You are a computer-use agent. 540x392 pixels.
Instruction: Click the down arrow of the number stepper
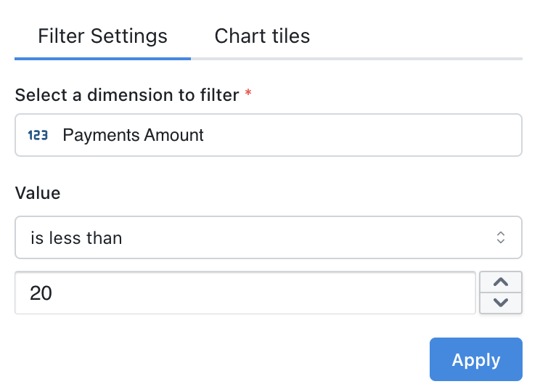tap(501, 303)
